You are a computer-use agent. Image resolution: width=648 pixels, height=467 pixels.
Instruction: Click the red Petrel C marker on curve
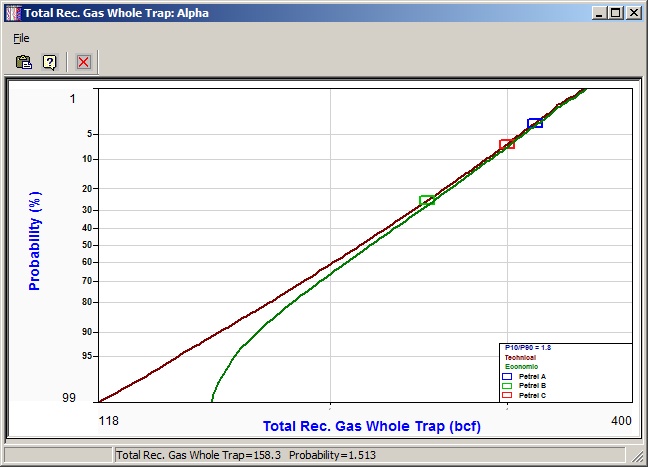[x=507, y=144]
